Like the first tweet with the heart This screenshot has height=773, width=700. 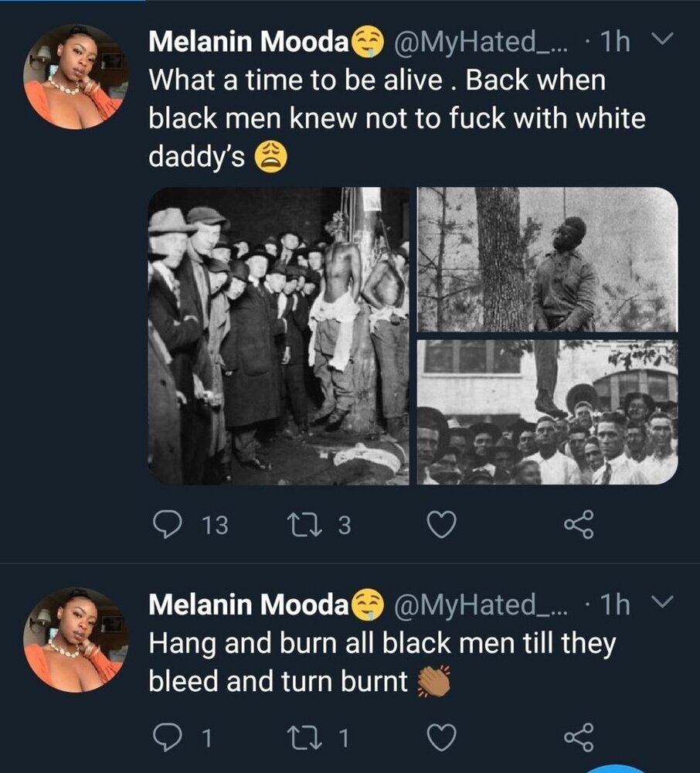[x=441, y=526]
